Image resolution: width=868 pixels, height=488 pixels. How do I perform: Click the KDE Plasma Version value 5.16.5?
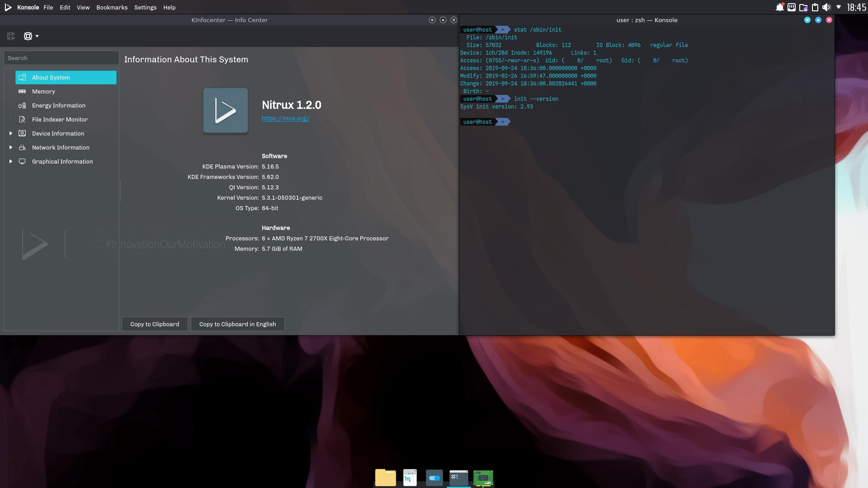[x=270, y=167]
